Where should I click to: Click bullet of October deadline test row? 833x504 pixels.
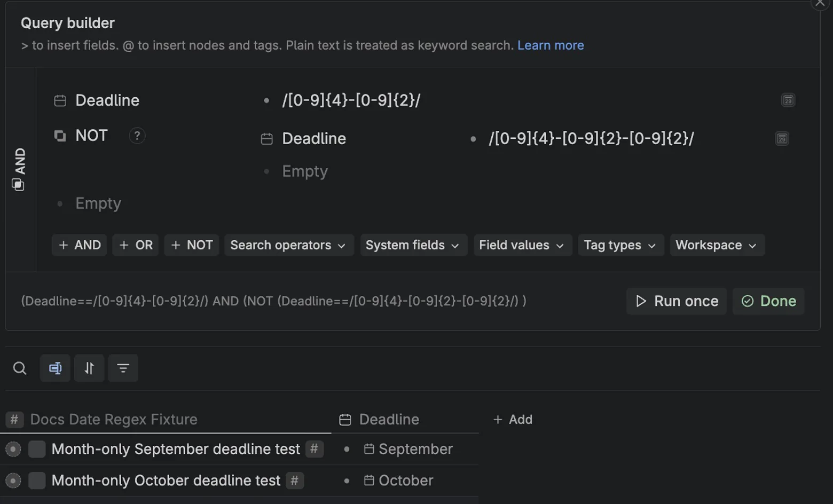point(13,481)
